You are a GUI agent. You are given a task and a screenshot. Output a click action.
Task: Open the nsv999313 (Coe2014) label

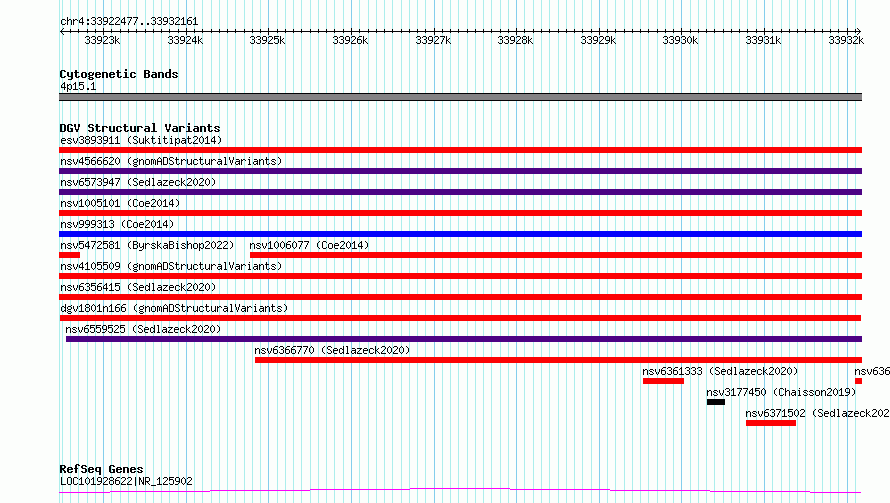coord(117,224)
